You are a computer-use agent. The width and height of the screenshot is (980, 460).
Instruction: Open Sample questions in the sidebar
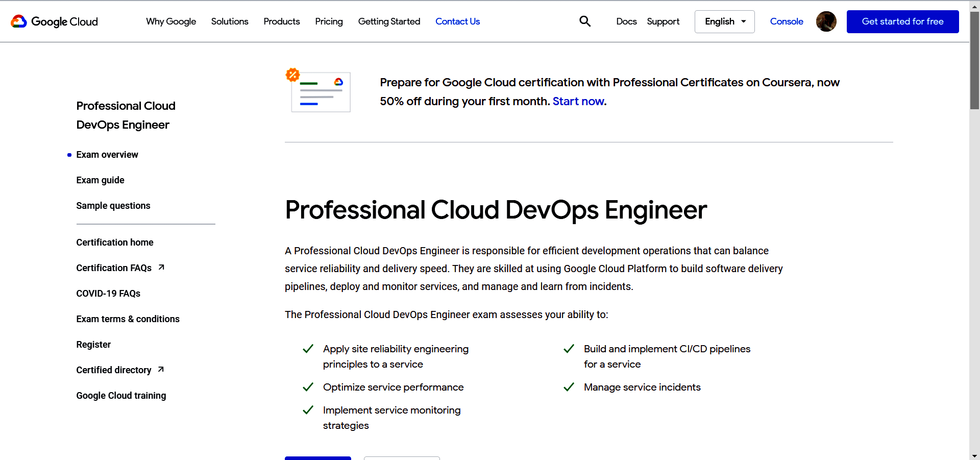[113, 206]
